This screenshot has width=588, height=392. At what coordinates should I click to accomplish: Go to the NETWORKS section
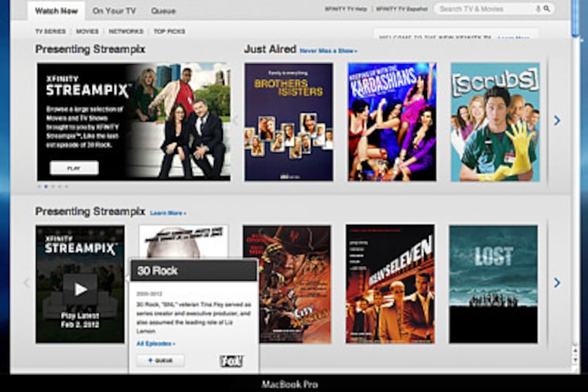pos(126,32)
